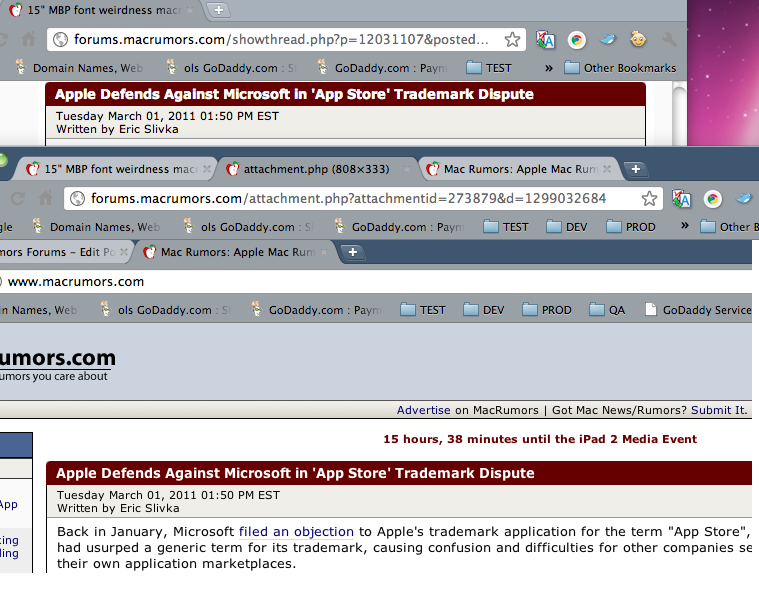Open QA bookmark folder in bottom window
This screenshot has height=593, width=759.
click(x=607, y=310)
